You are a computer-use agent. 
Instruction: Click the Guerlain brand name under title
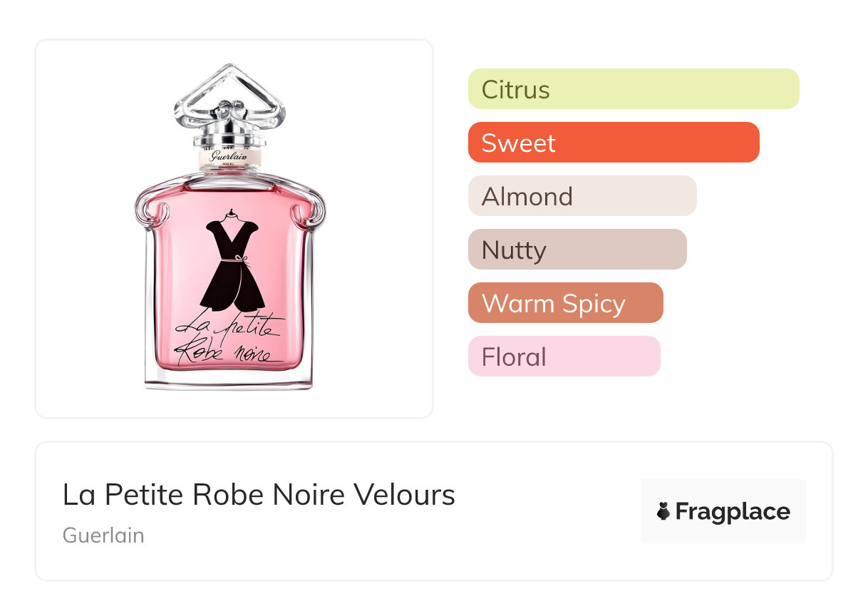coord(103,535)
